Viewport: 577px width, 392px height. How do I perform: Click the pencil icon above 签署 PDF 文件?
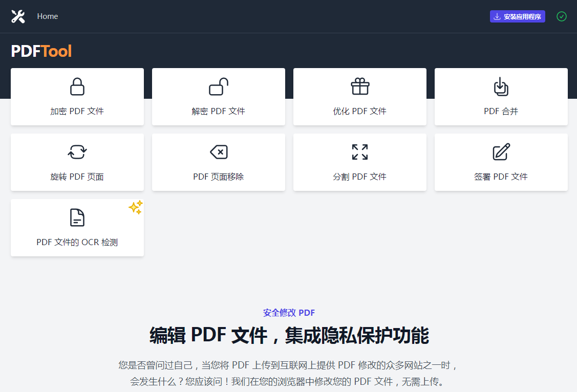pos(501,152)
